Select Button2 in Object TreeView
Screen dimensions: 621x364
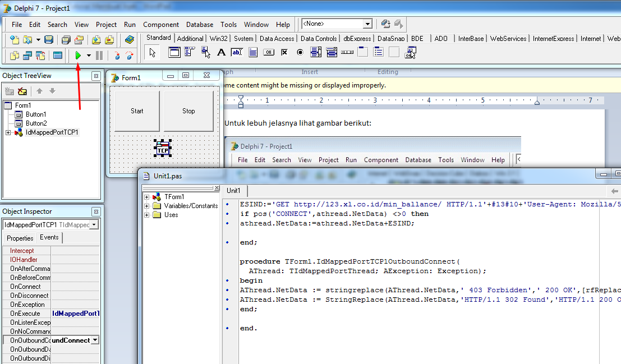point(36,123)
